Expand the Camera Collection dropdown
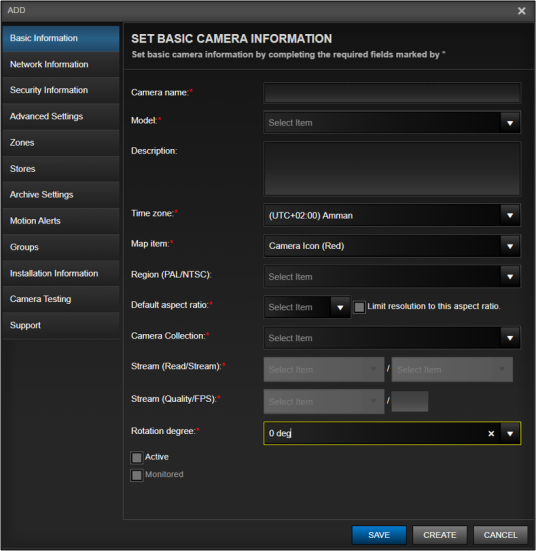The height and width of the screenshot is (551, 536). [x=510, y=338]
